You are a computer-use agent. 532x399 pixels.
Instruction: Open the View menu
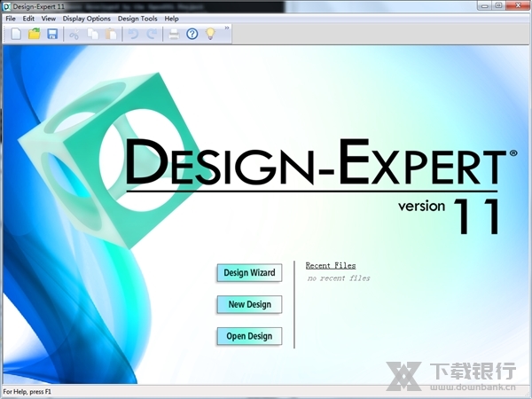pos(49,19)
